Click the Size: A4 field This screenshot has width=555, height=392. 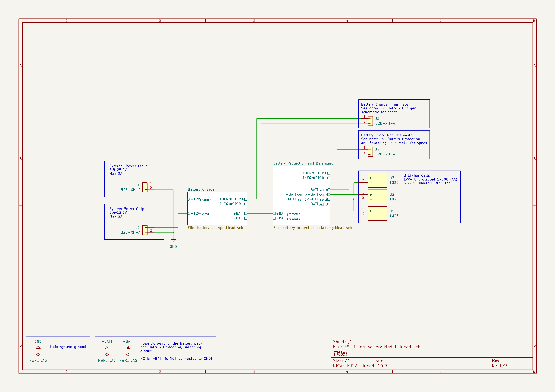[341, 361]
